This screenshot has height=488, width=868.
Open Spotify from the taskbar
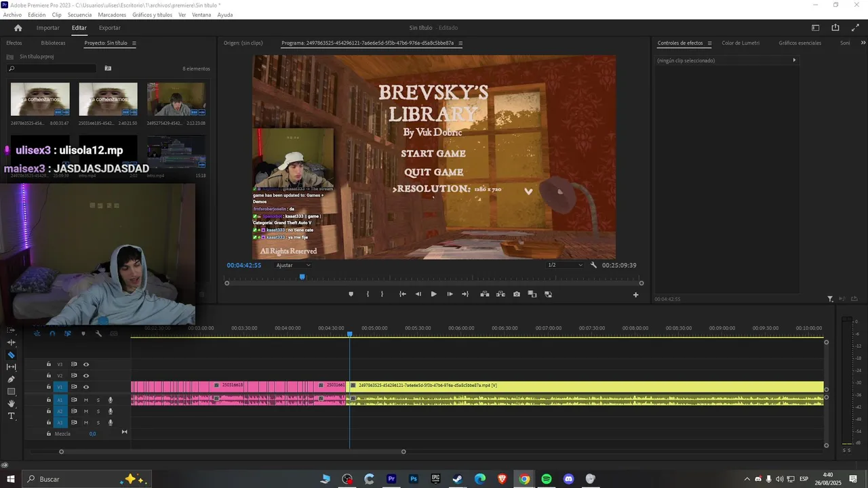tap(547, 479)
